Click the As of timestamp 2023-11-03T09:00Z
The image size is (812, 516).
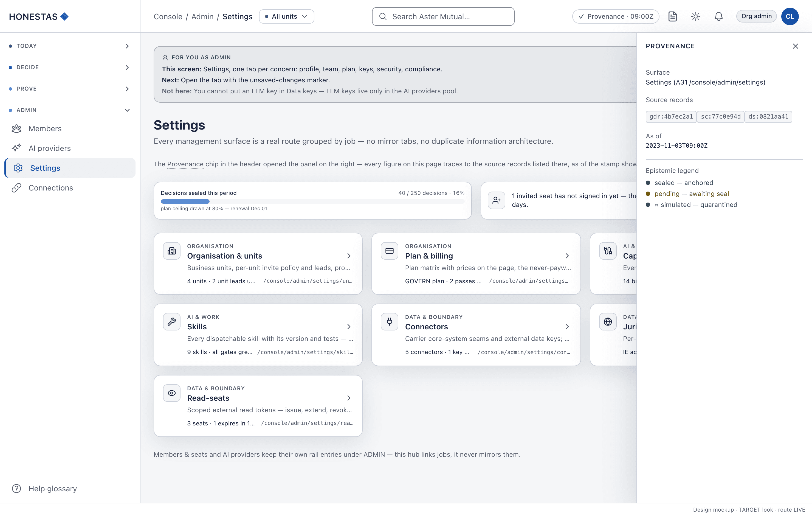point(676,146)
